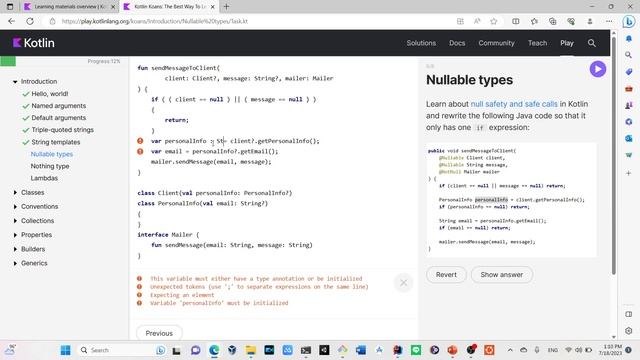The width and height of the screenshot is (640, 360).
Task: Open String templates task
Action: coord(56,142)
